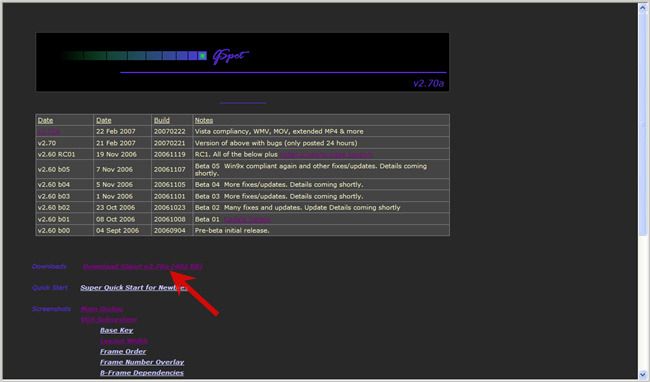Open purple link directly above Base Key
The image size is (650, 382).
pyautogui.click(x=109, y=320)
